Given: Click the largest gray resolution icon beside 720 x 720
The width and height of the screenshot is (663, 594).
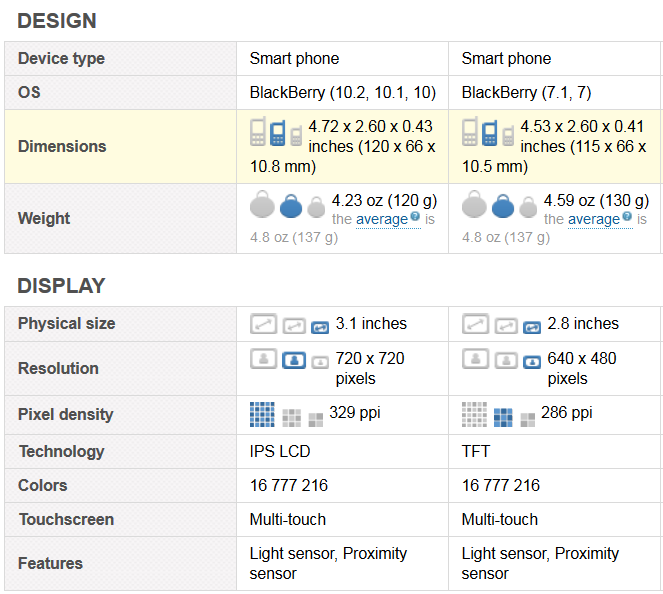Looking at the screenshot, I should 263,359.
